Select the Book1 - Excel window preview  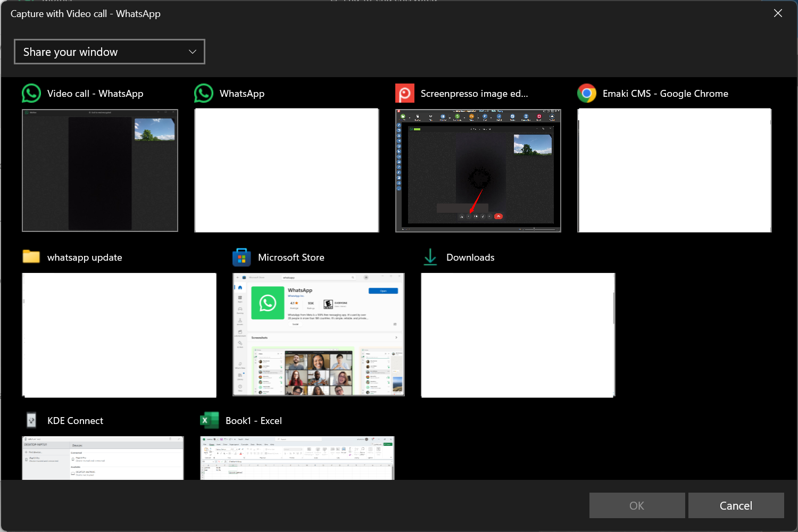click(296, 459)
